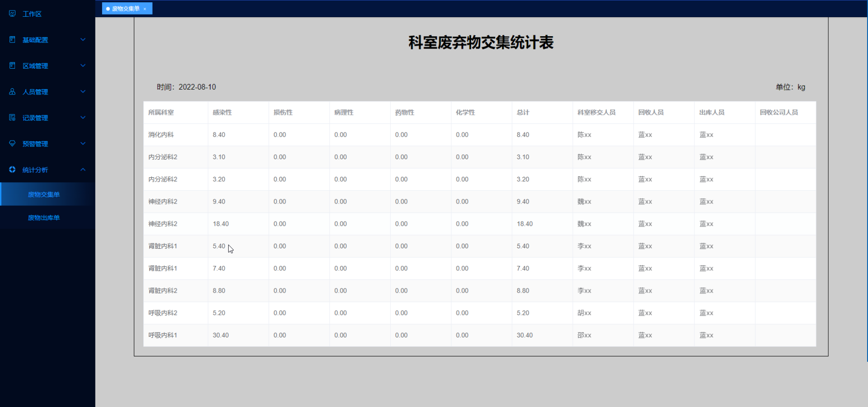The height and width of the screenshot is (407, 868).
Task: Click the 基础配置 sidebar icon
Action: pos(12,39)
